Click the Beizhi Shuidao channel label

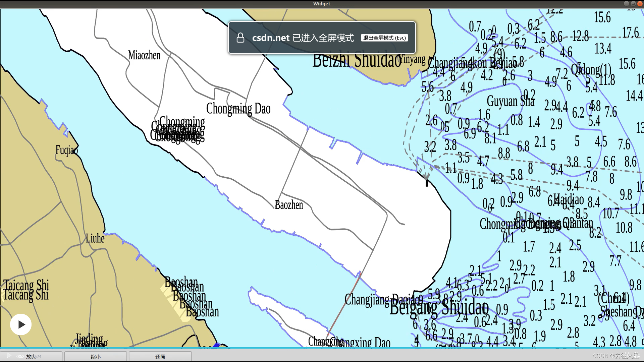(x=357, y=60)
